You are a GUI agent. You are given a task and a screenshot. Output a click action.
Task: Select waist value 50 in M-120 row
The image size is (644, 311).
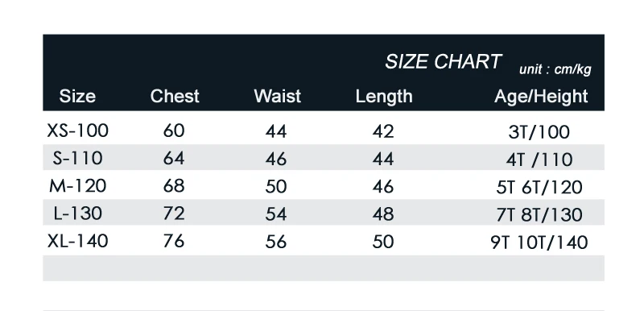point(275,186)
